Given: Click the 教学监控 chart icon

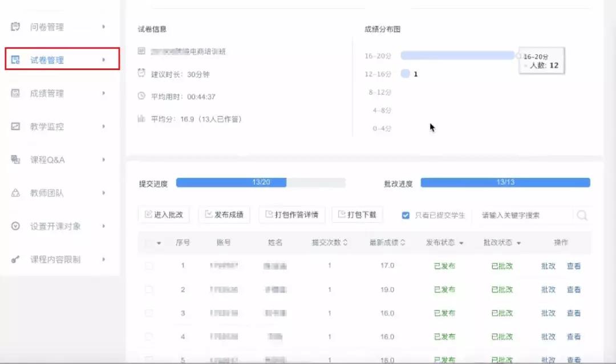Looking at the screenshot, I should click(x=15, y=126).
